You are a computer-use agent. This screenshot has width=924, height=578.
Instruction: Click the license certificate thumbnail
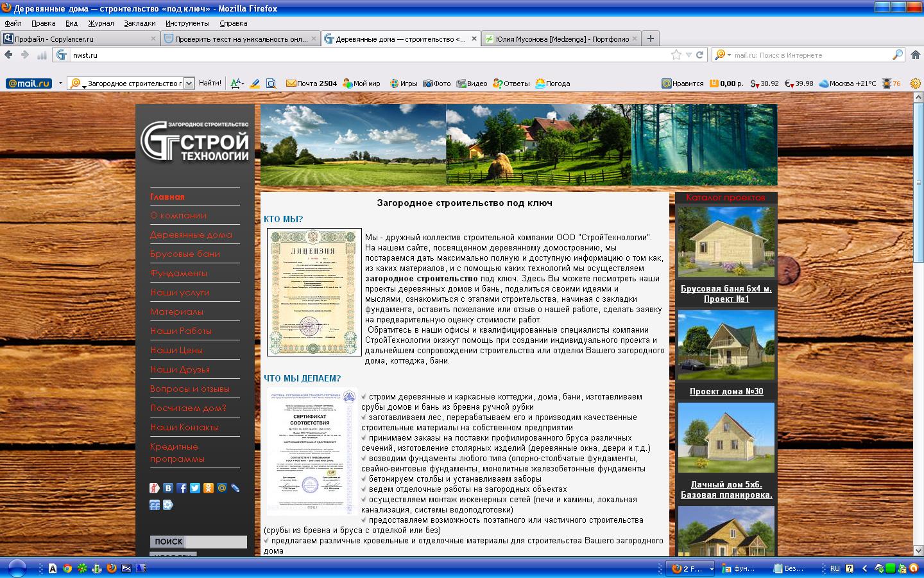(314, 292)
